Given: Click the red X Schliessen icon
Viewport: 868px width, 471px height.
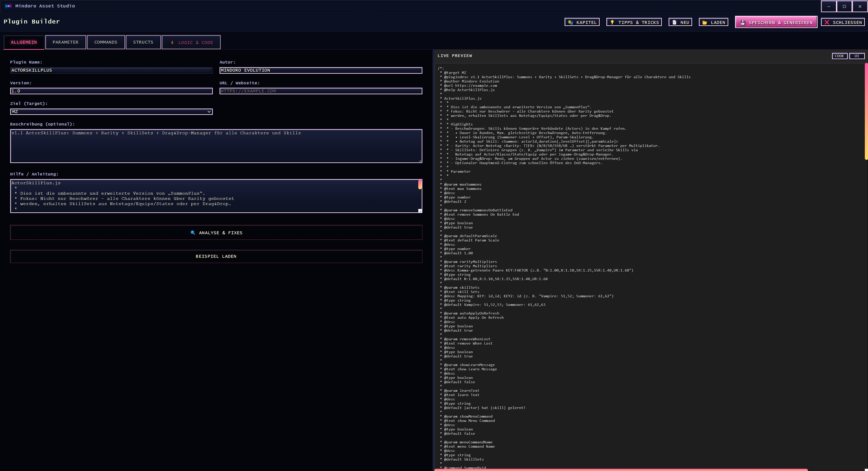Looking at the screenshot, I should click(827, 22).
